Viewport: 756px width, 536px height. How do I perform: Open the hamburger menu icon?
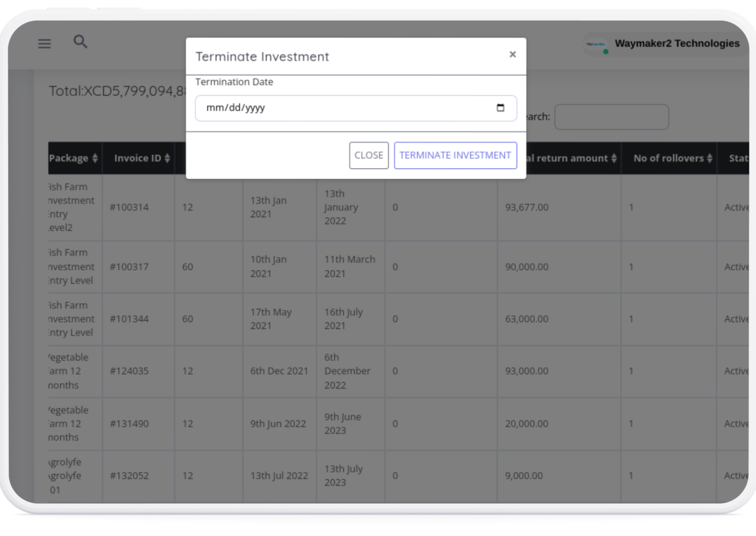[x=44, y=44]
